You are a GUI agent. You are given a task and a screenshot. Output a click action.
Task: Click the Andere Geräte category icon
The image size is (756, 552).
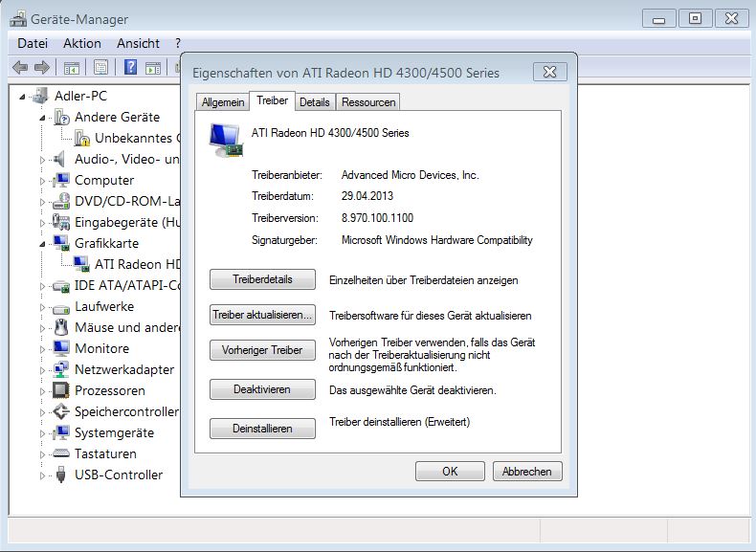coord(61,117)
